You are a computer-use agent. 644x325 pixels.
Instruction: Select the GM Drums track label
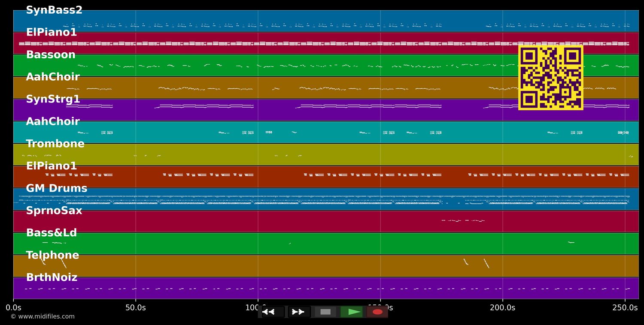pos(57,189)
